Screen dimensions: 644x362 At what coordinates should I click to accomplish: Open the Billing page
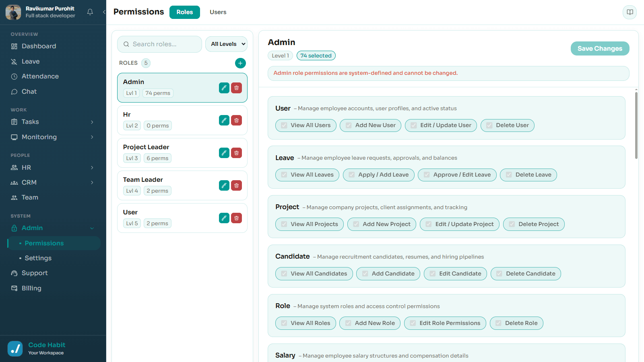click(53, 288)
